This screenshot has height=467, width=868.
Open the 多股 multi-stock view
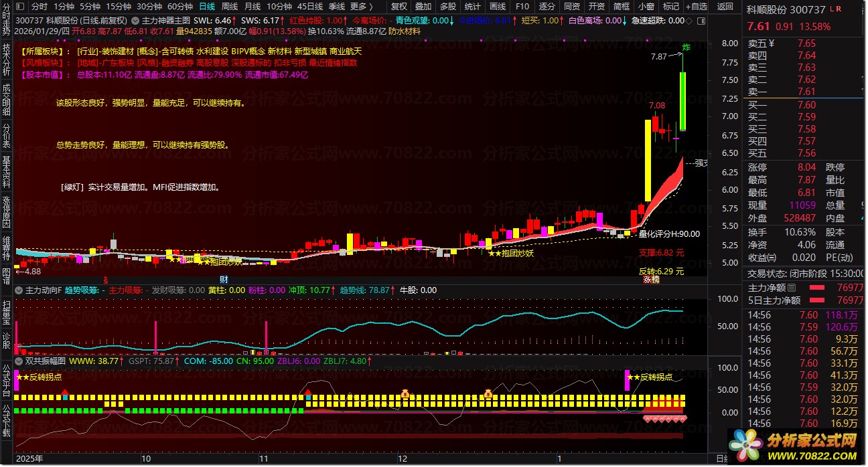448,7
